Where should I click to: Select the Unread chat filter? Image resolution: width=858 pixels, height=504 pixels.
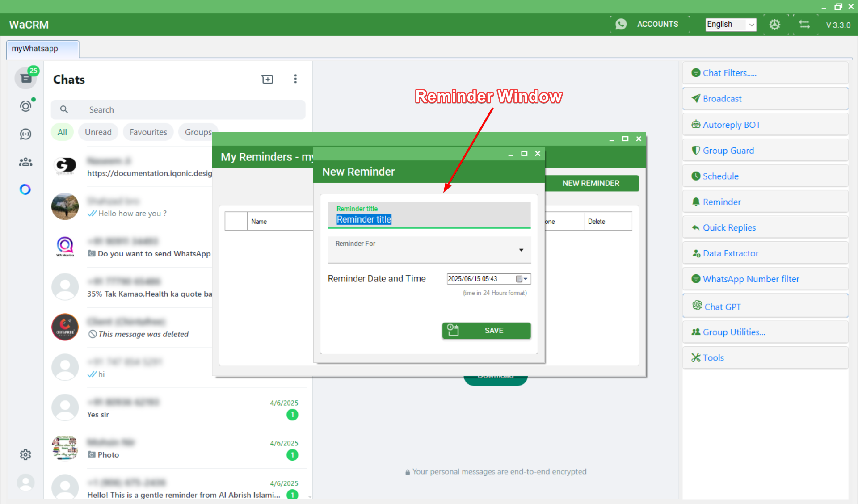click(x=98, y=132)
